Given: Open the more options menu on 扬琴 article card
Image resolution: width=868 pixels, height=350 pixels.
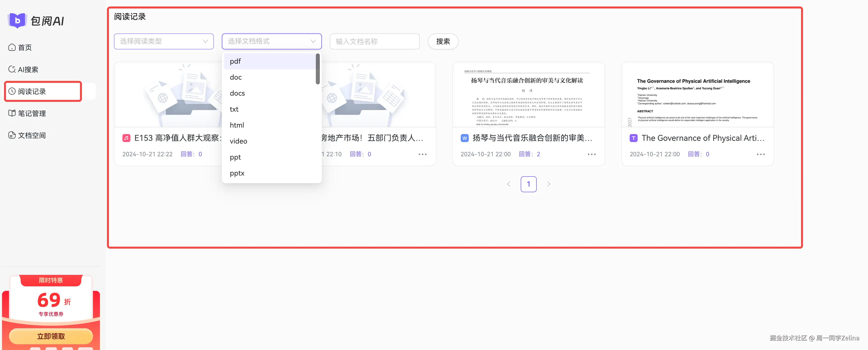Looking at the screenshot, I should (592, 154).
